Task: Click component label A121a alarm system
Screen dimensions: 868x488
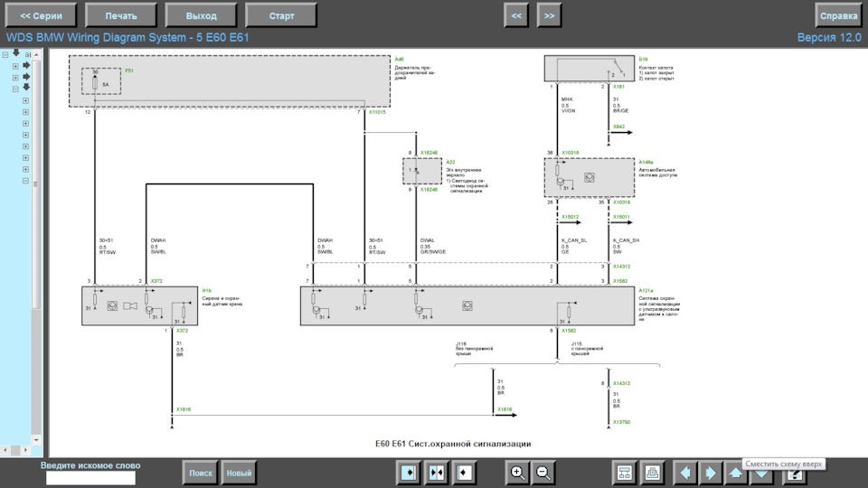Action: coord(646,290)
